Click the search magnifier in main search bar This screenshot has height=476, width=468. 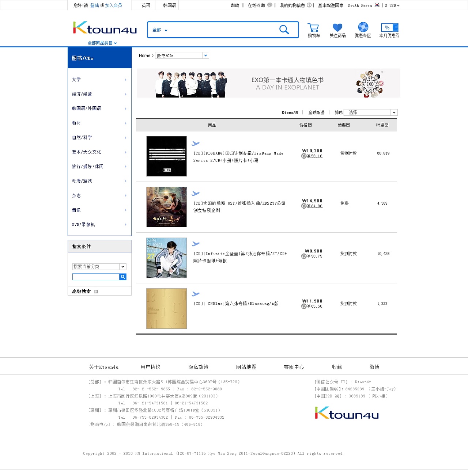coord(284,30)
